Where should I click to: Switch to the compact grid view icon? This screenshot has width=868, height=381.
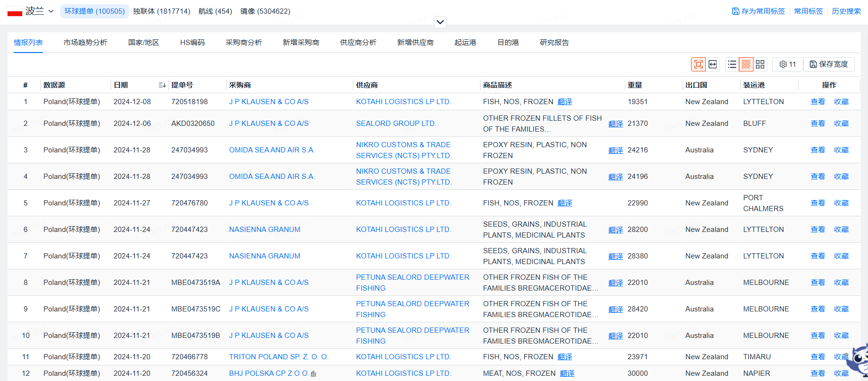(746, 64)
